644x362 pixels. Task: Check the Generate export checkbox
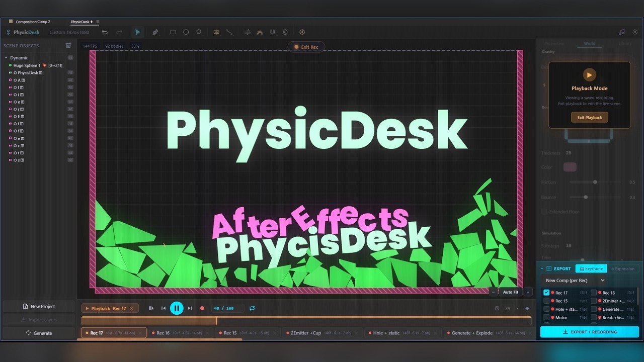[594, 309]
